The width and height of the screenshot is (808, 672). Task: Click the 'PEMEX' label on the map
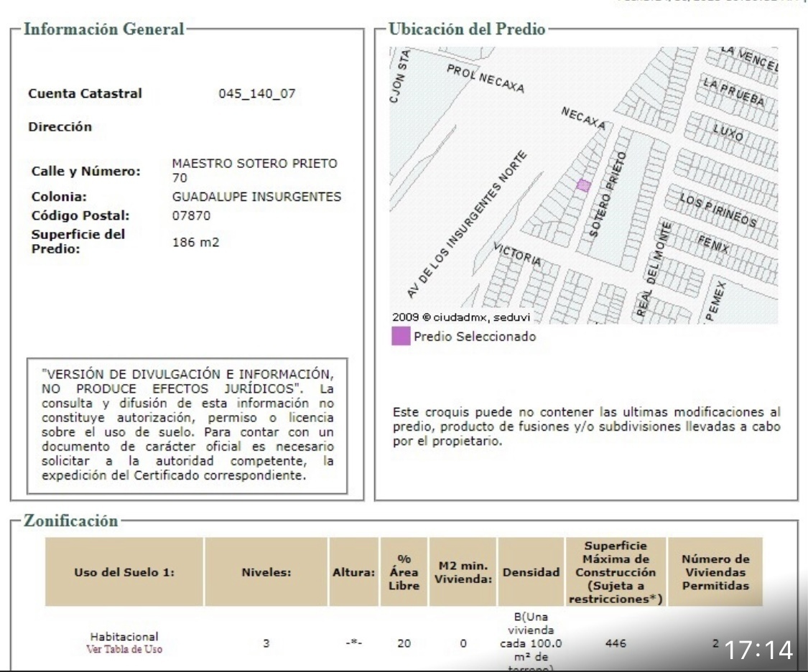click(x=716, y=302)
